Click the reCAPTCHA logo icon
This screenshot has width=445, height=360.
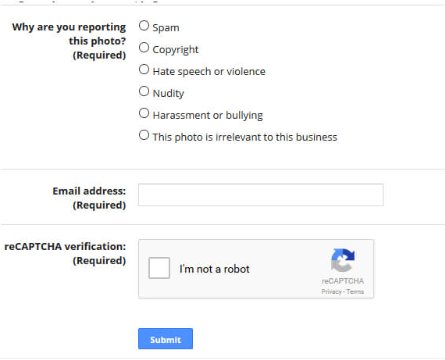(x=343, y=260)
